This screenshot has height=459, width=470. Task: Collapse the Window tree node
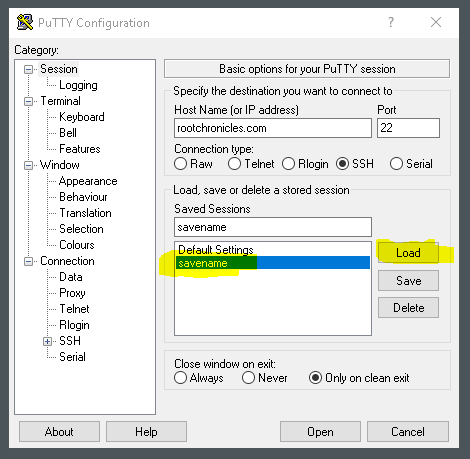coord(28,165)
